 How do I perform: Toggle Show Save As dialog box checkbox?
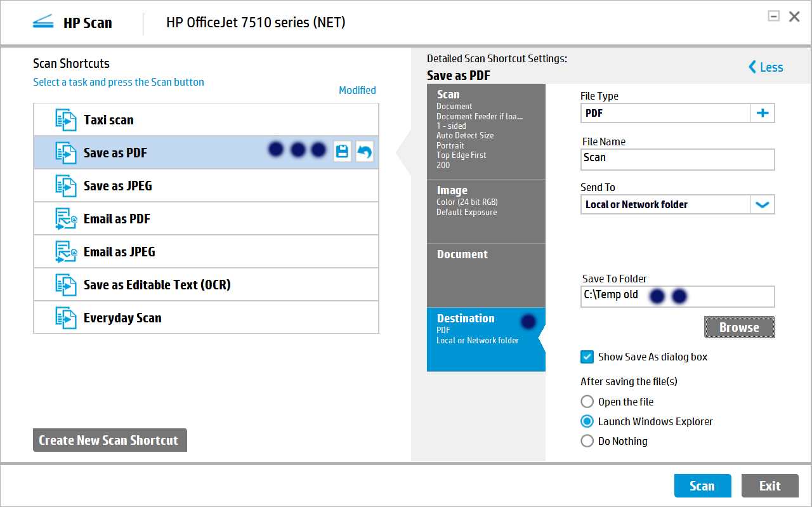pyautogui.click(x=587, y=357)
